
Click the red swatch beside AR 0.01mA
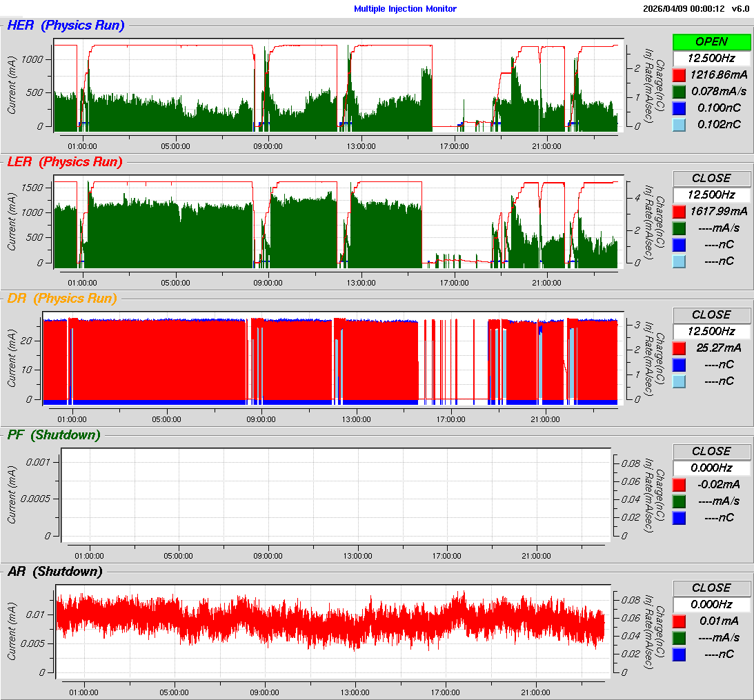tap(679, 621)
